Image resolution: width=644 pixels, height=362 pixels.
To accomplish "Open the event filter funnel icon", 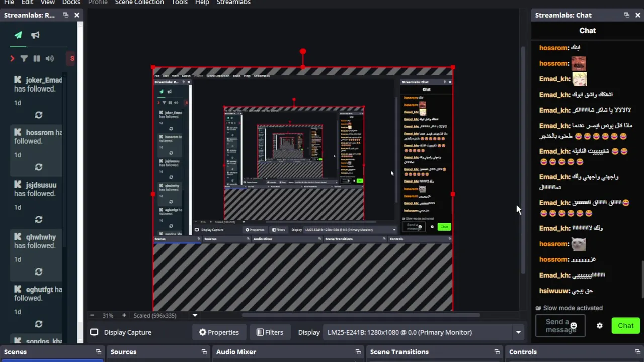I will (24, 59).
